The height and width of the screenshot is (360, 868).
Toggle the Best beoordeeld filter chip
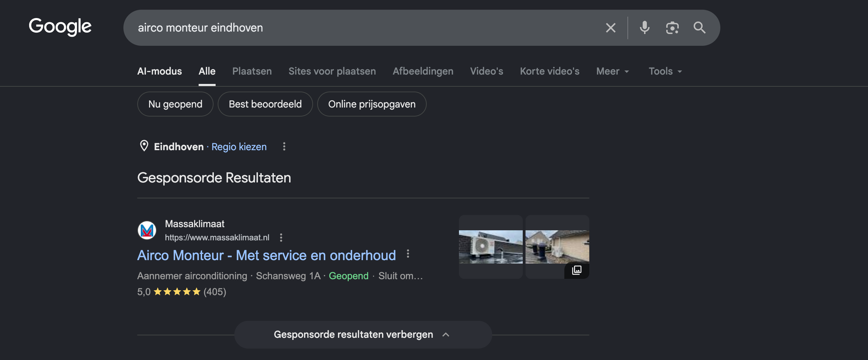click(265, 104)
